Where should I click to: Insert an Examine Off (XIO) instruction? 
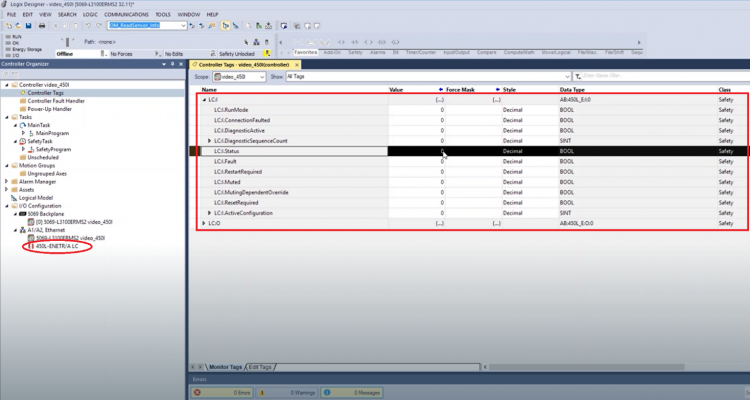point(354,42)
